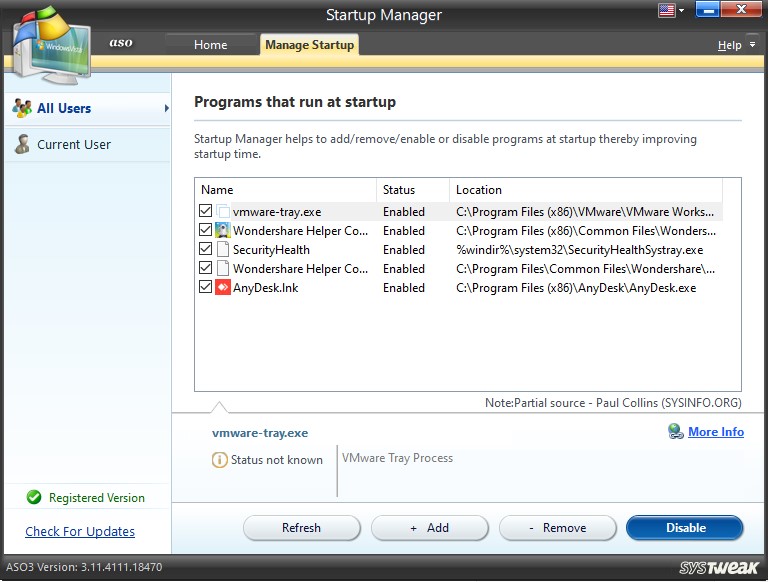Screen dimensions: 768x582
Task: Uncheck the vmware-tray.exe checkbox
Action: point(205,212)
